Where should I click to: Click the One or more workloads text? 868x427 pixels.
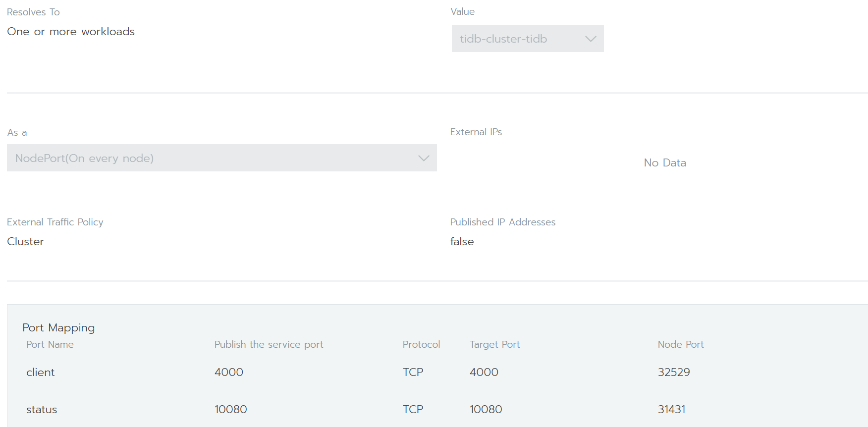(x=71, y=31)
